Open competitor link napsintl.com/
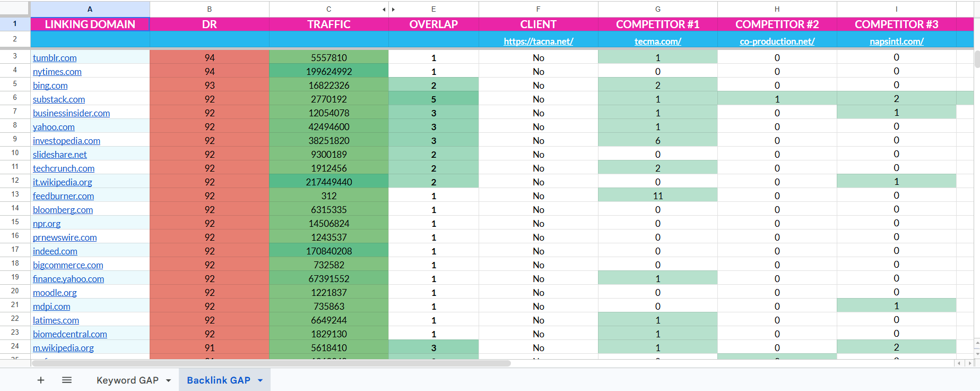Screen dimensions: 980x391 pos(897,41)
